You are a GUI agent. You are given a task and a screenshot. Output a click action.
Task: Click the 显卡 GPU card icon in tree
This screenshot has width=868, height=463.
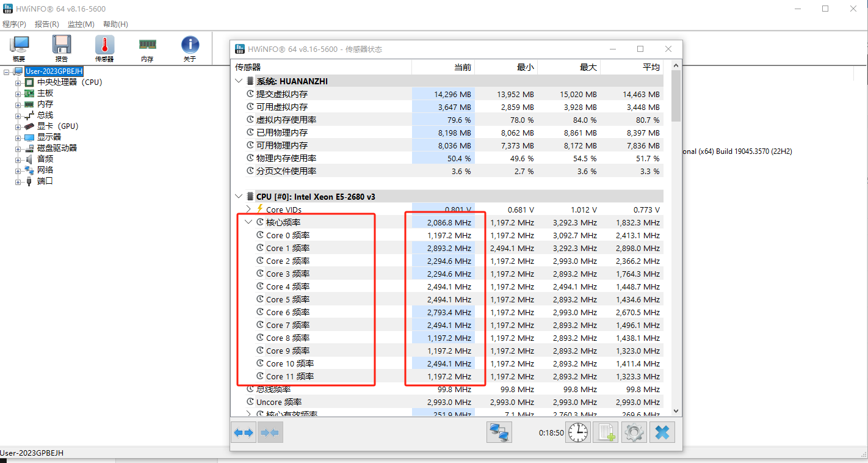(x=29, y=126)
